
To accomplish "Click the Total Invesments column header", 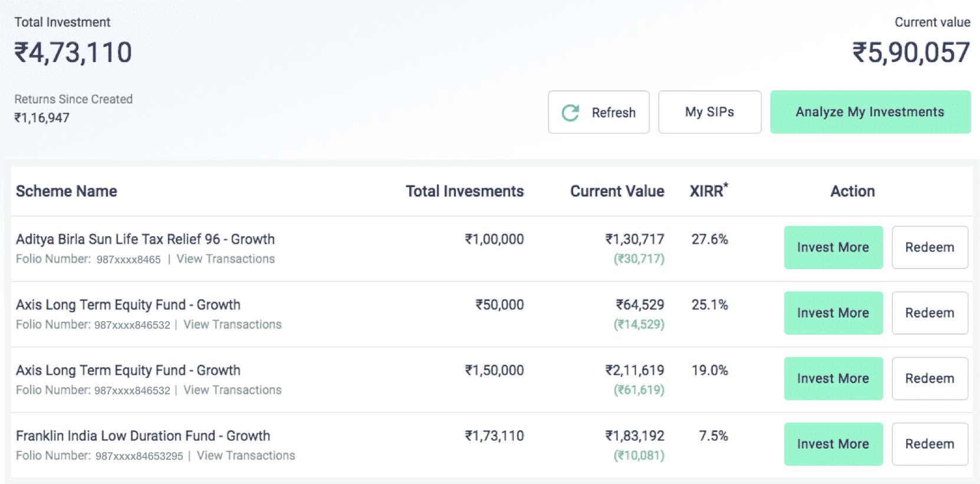I will (465, 191).
